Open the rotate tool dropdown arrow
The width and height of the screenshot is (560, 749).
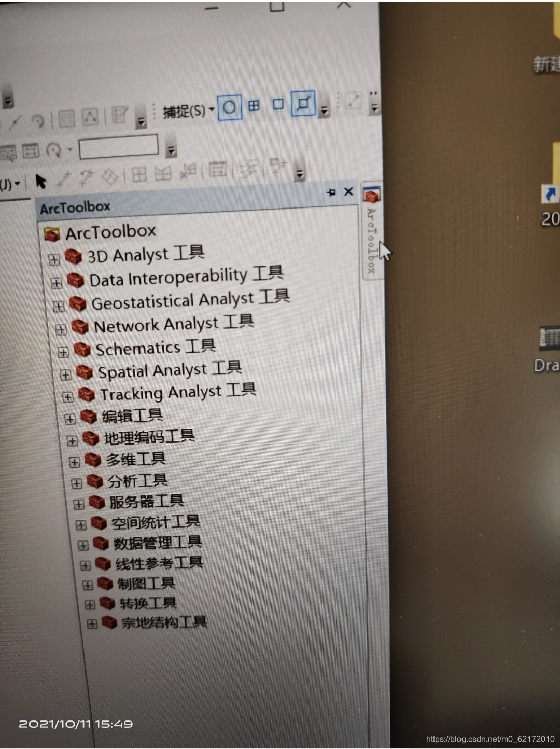pyautogui.click(x=69, y=150)
